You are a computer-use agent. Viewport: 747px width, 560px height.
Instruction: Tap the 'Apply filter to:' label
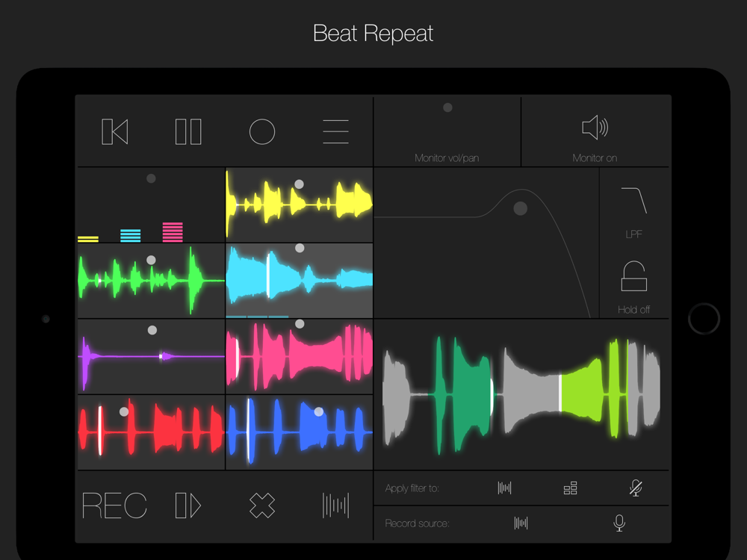412,488
